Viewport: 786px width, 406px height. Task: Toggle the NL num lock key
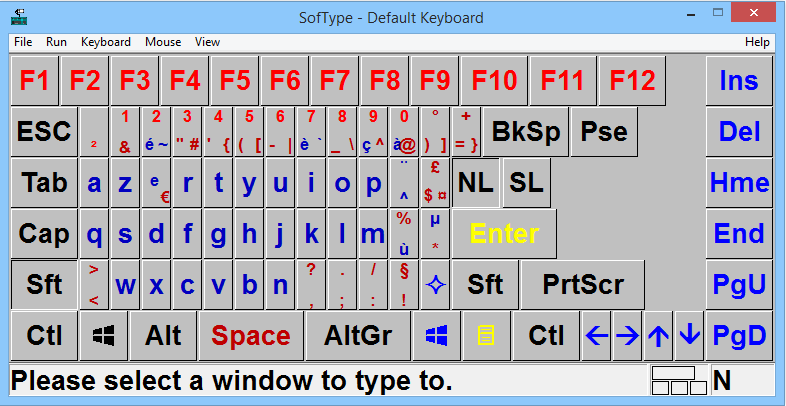point(475,183)
